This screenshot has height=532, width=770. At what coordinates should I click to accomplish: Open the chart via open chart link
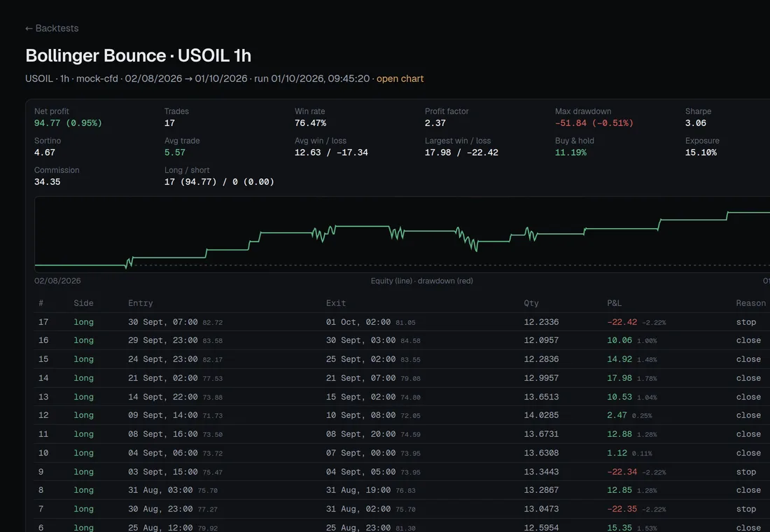(400, 78)
